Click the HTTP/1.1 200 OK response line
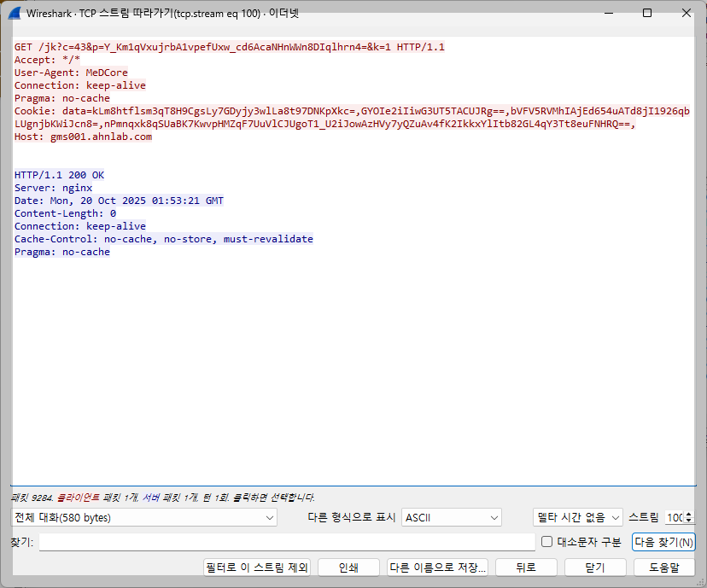The height and width of the screenshot is (588, 707). 59,175
